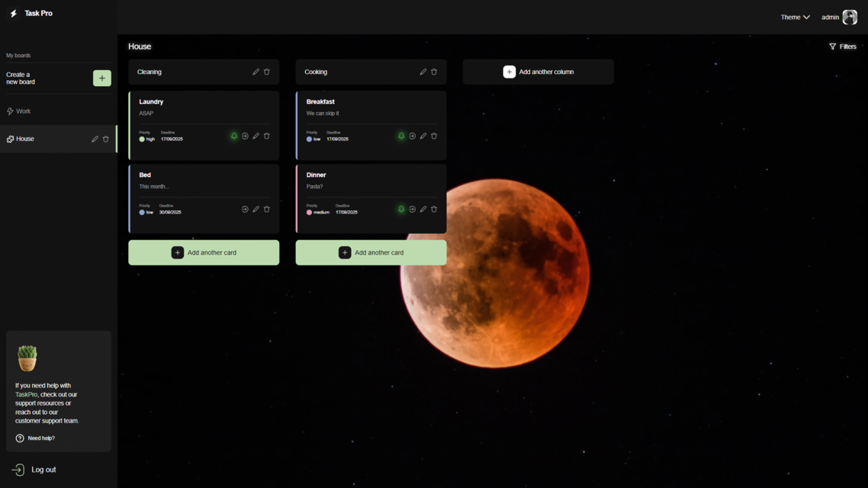
Task: Click the Task Pro lightning logo icon
Action: pos(13,13)
